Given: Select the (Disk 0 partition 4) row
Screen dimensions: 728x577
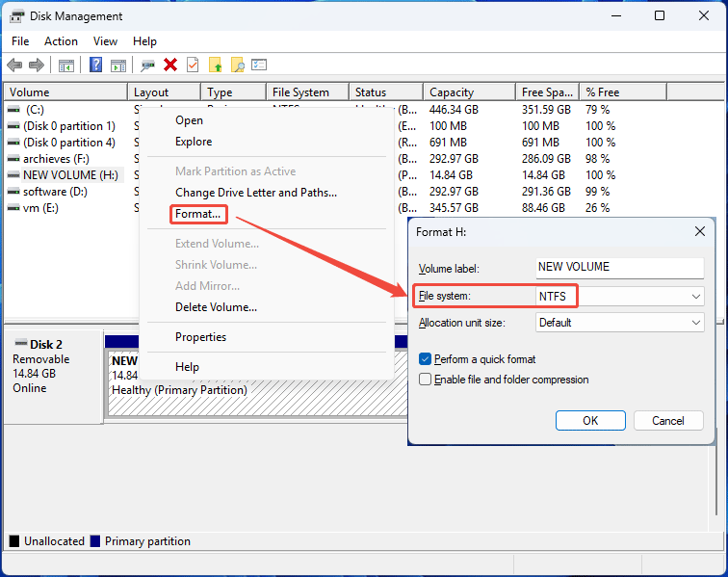Looking at the screenshot, I should pyautogui.click(x=69, y=143).
